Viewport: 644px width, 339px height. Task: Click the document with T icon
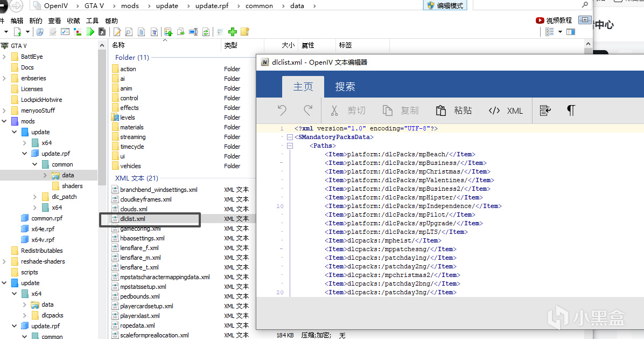(154, 32)
